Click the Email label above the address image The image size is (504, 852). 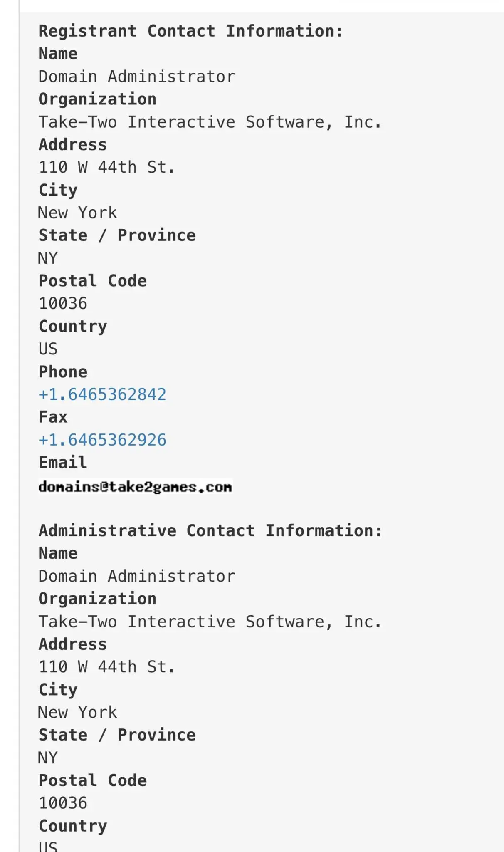[x=63, y=463]
